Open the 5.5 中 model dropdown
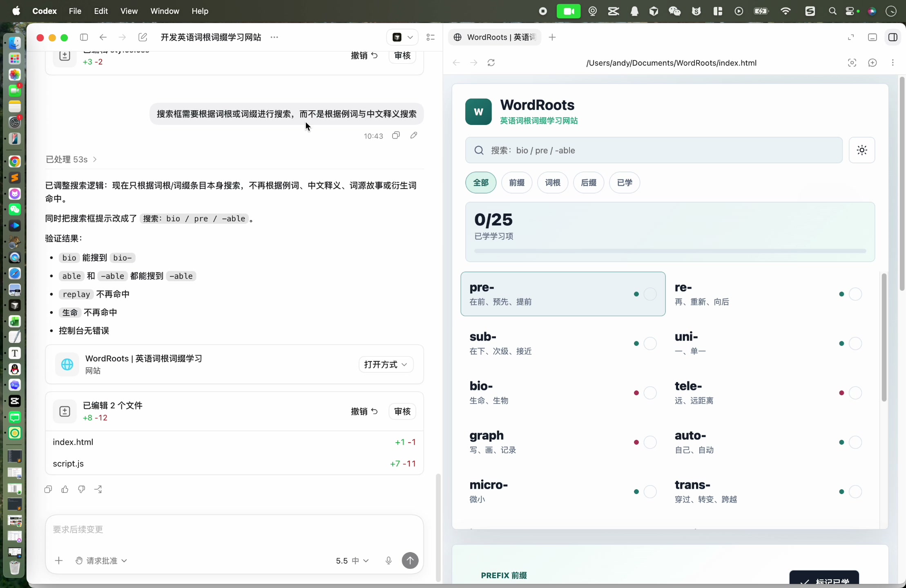Screen dimensions: 906x588 pos(352,561)
